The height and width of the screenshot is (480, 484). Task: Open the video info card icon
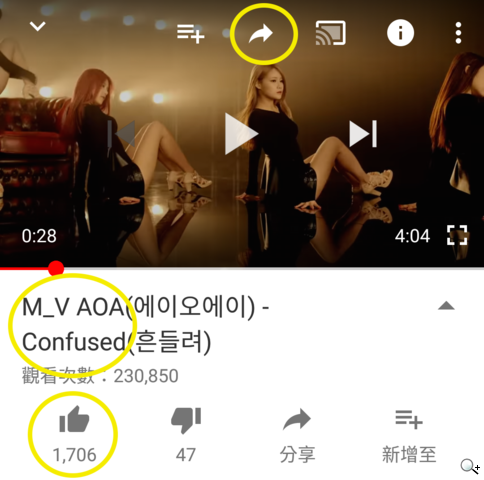coord(400,33)
